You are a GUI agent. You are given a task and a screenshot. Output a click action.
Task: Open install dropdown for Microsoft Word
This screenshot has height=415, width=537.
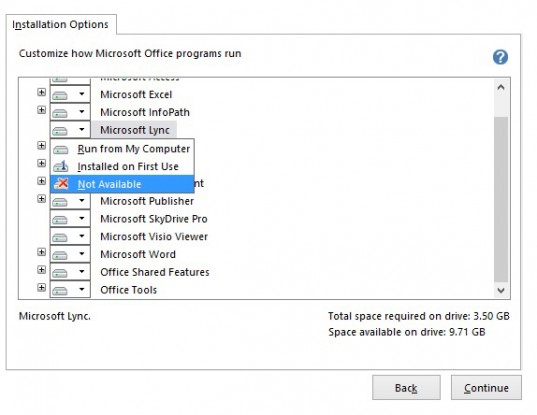[70, 254]
